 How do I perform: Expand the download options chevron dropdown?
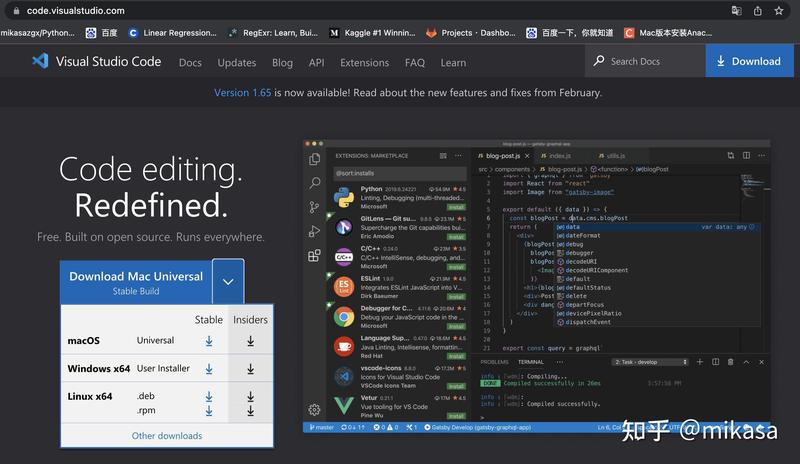(x=228, y=282)
